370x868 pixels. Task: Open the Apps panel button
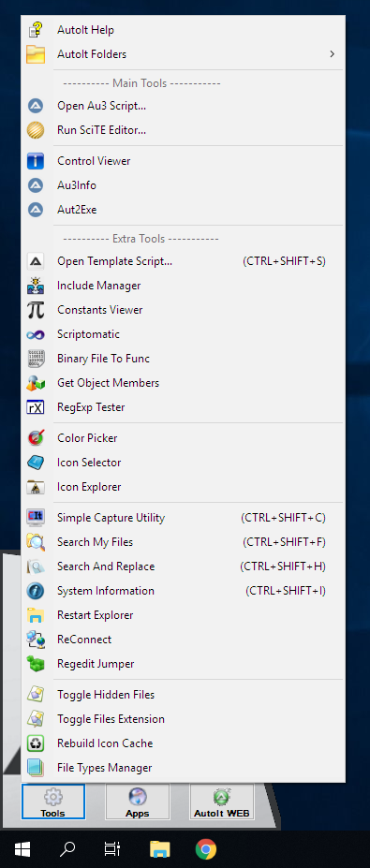pos(138,802)
